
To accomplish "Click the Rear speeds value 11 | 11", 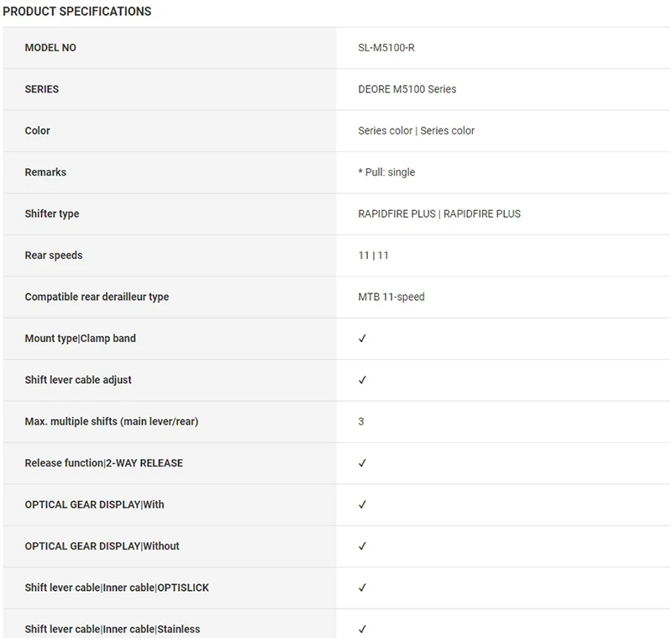I will [373, 256].
